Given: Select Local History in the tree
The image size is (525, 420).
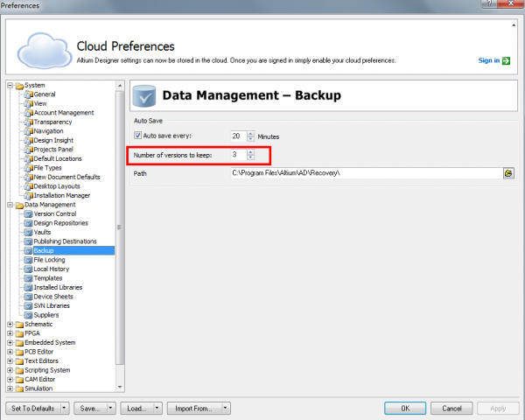Looking at the screenshot, I should (x=51, y=269).
